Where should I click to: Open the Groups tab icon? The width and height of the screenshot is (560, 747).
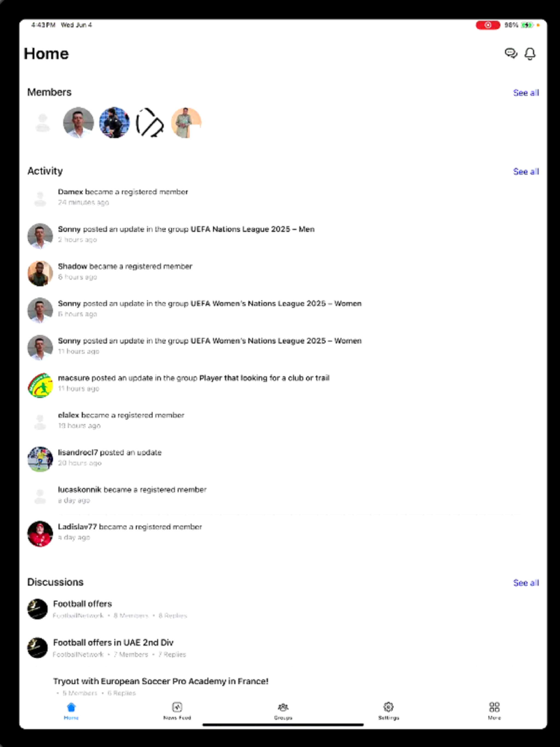point(283,707)
